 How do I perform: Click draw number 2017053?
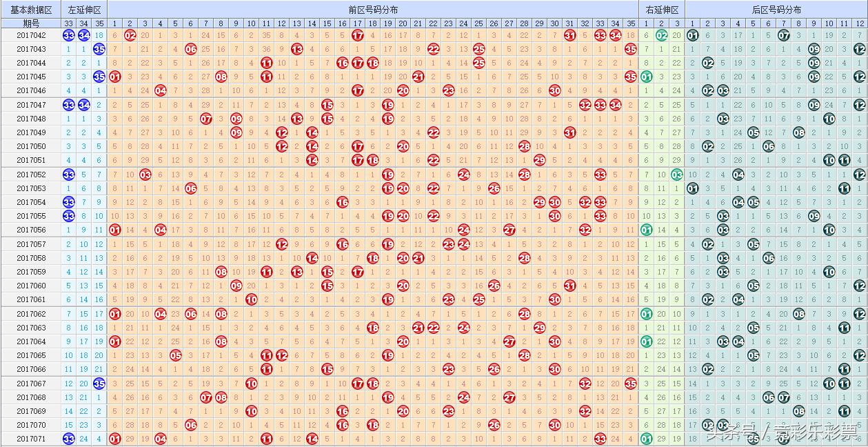(31, 188)
